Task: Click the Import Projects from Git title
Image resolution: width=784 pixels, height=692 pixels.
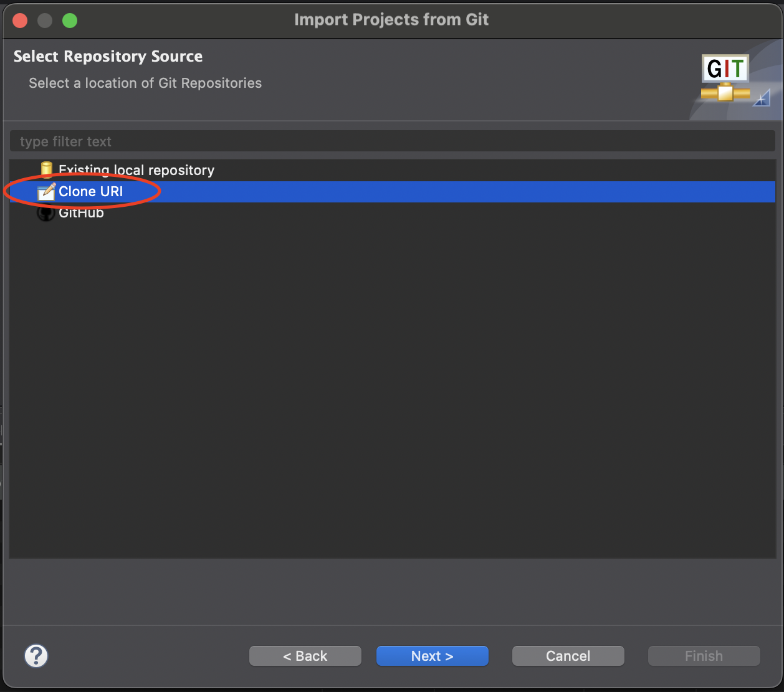Action: 391,20
